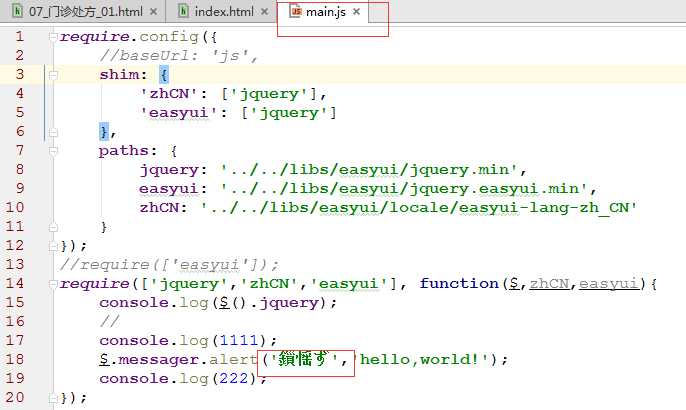Collapse the require function block on line 14

coord(53,284)
